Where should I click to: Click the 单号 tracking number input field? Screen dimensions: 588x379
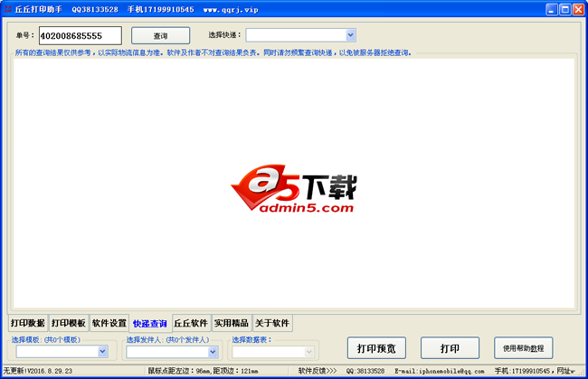(x=81, y=35)
